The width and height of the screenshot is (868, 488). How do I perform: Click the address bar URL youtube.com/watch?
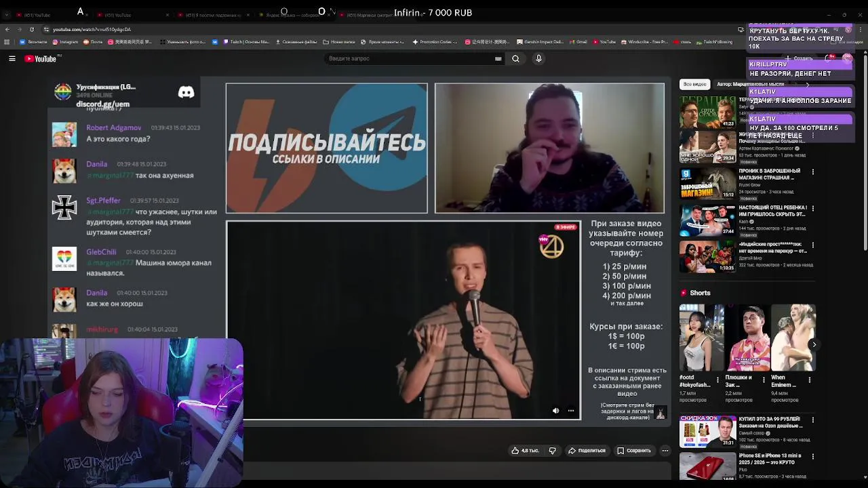(x=92, y=29)
